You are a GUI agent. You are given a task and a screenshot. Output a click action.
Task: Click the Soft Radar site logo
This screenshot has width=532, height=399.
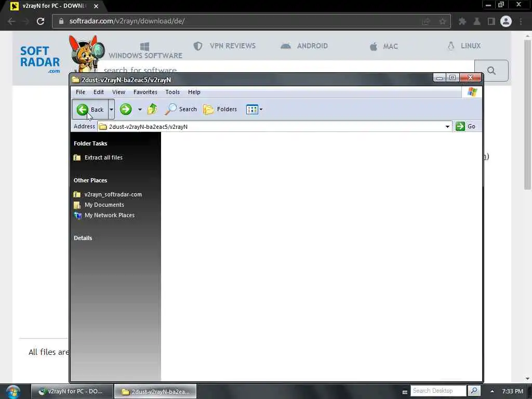tap(40, 60)
